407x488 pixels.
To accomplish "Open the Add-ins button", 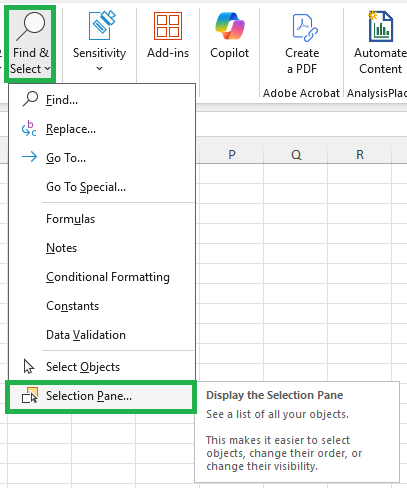I will pyautogui.click(x=168, y=36).
